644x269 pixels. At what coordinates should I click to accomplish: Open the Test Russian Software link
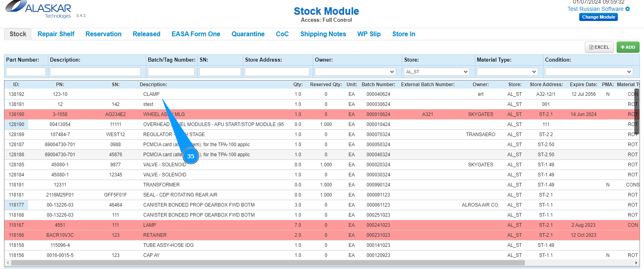595,9
